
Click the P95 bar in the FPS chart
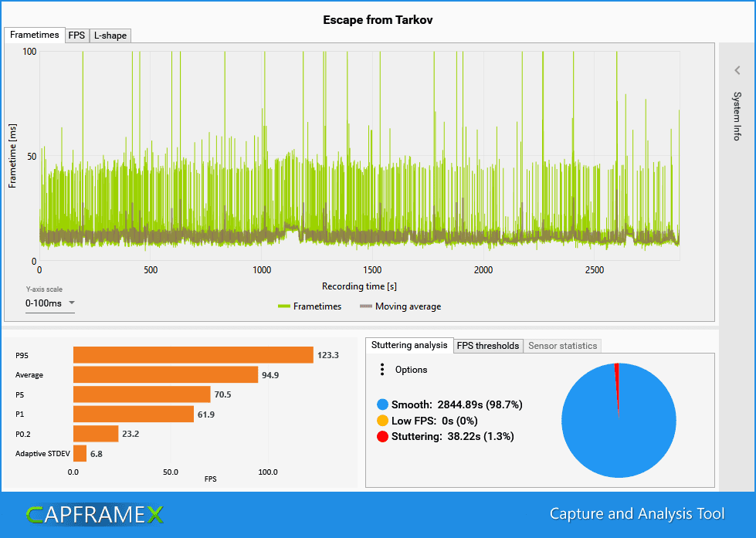pyautogui.click(x=193, y=355)
